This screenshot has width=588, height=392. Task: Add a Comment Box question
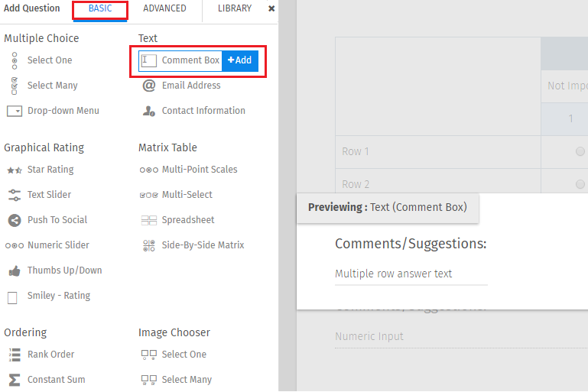click(240, 60)
